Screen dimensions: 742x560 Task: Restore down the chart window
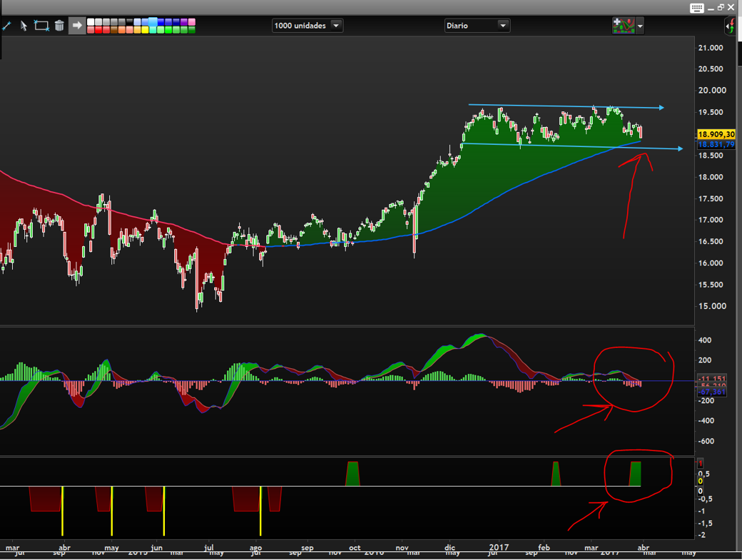(721, 8)
